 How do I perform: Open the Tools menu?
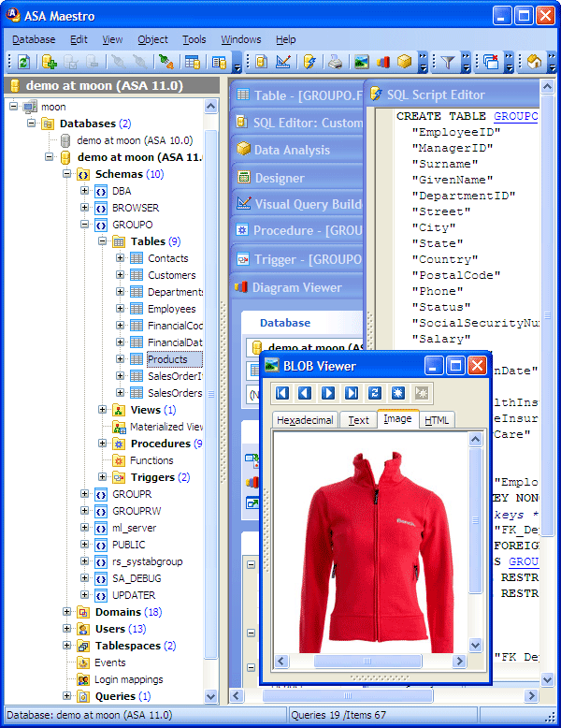(x=194, y=39)
